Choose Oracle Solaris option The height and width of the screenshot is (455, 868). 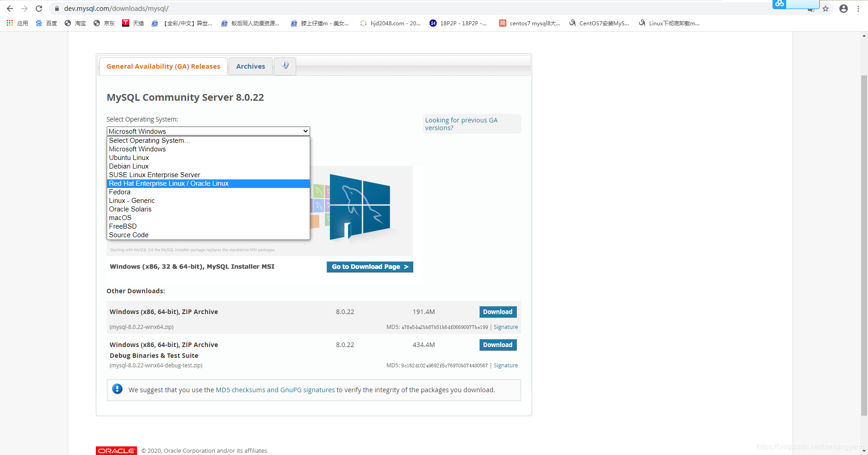(208, 209)
